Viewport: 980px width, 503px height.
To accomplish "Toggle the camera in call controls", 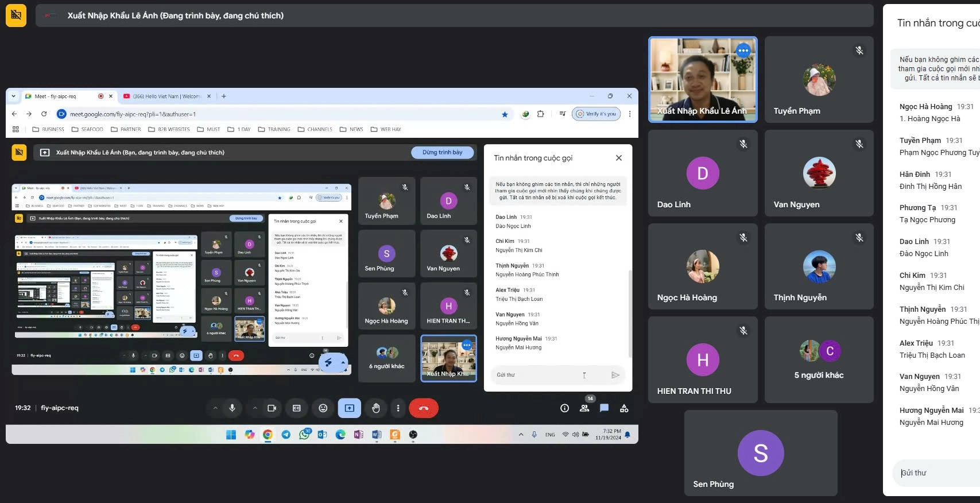I will pos(272,408).
